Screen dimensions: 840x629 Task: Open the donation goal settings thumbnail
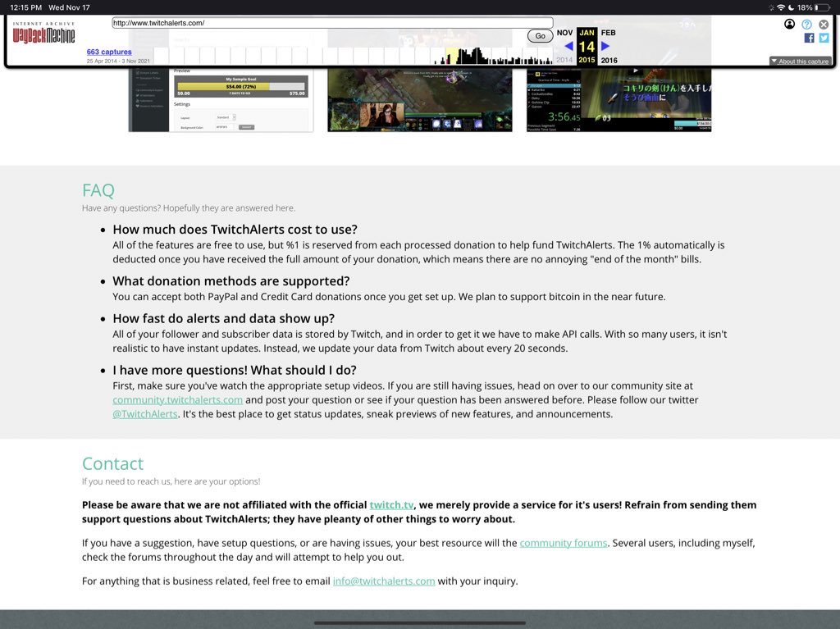point(221,100)
